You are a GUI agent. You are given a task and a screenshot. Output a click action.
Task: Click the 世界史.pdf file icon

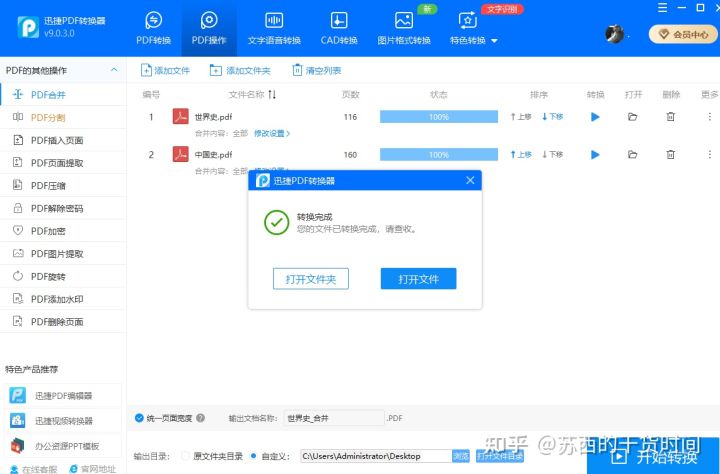point(180,116)
